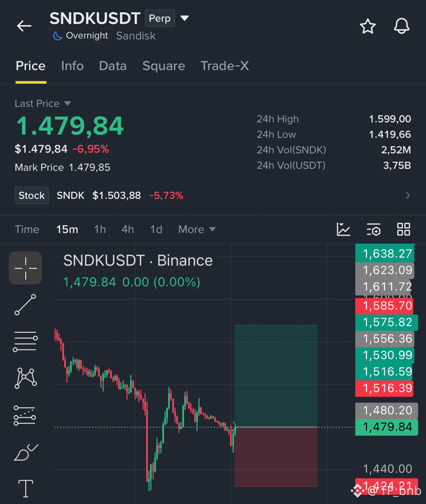Click the 1,575.82 green price label

pyautogui.click(x=387, y=322)
